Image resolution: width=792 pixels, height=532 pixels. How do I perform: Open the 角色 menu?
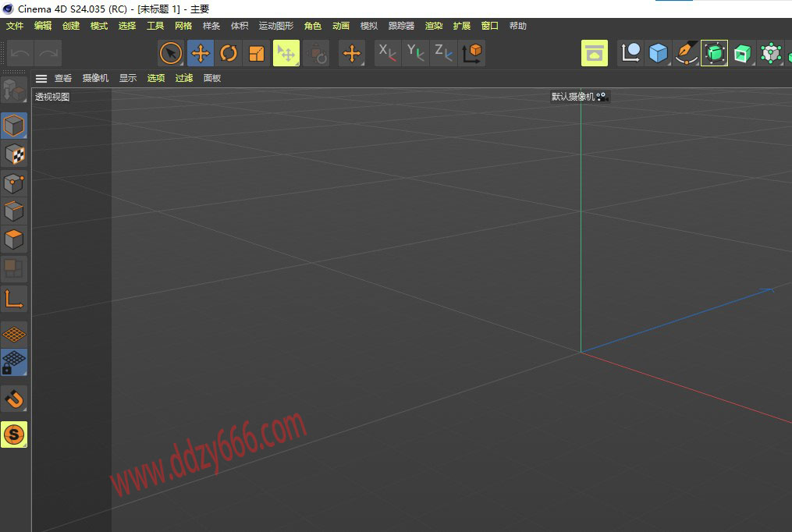[x=313, y=26]
